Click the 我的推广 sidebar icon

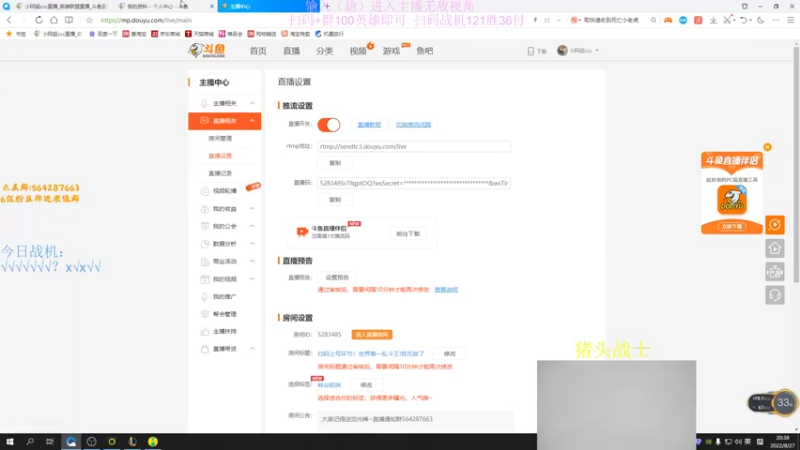click(205, 296)
